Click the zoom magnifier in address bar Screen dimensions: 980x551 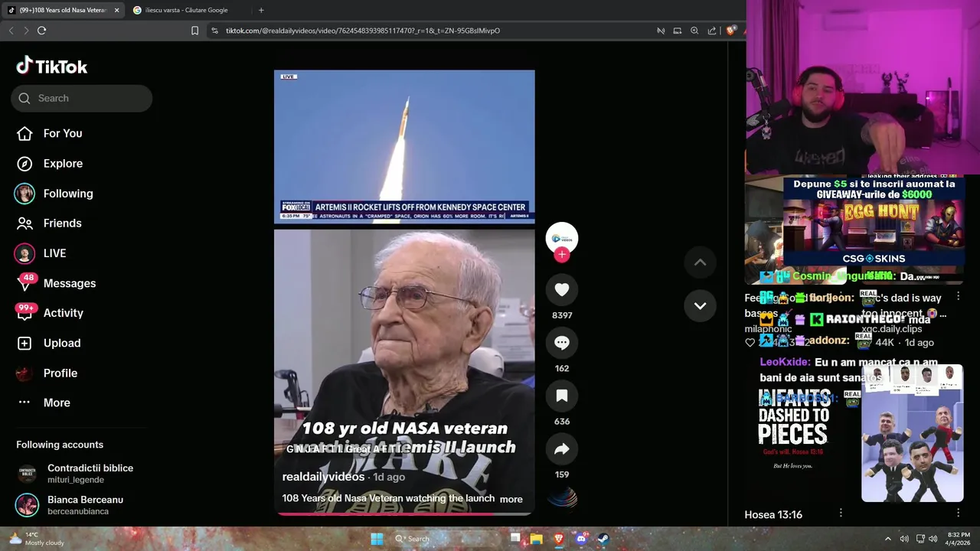coord(694,31)
